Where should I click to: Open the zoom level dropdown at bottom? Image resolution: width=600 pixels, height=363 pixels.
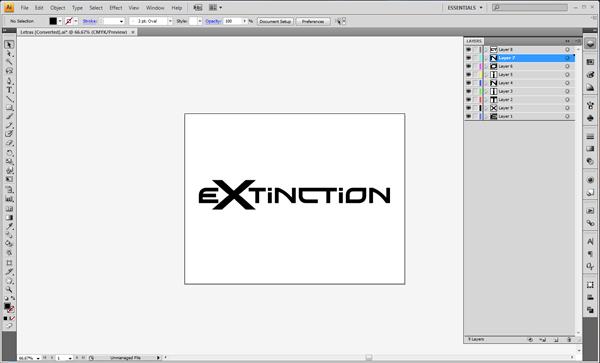pyautogui.click(x=38, y=358)
